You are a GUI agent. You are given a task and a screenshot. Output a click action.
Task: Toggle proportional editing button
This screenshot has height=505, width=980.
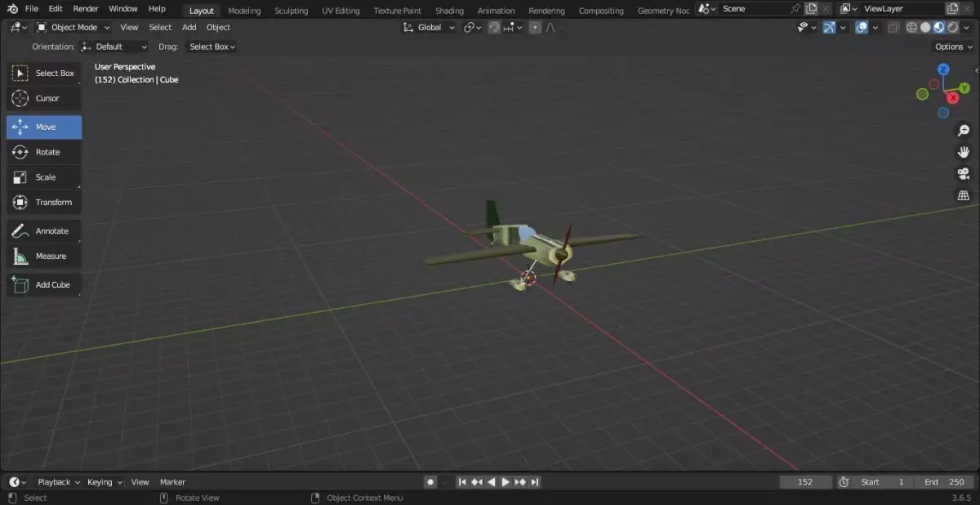pos(535,27)
